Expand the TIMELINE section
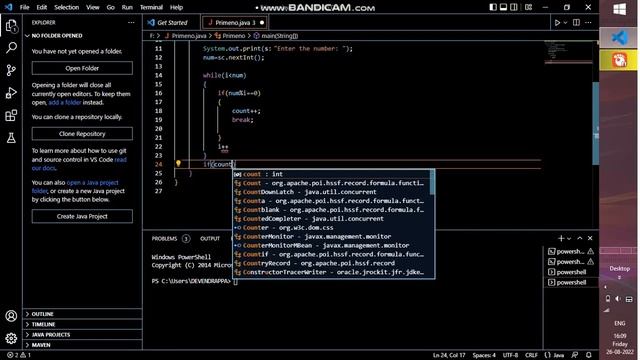 tap(83, 324)
